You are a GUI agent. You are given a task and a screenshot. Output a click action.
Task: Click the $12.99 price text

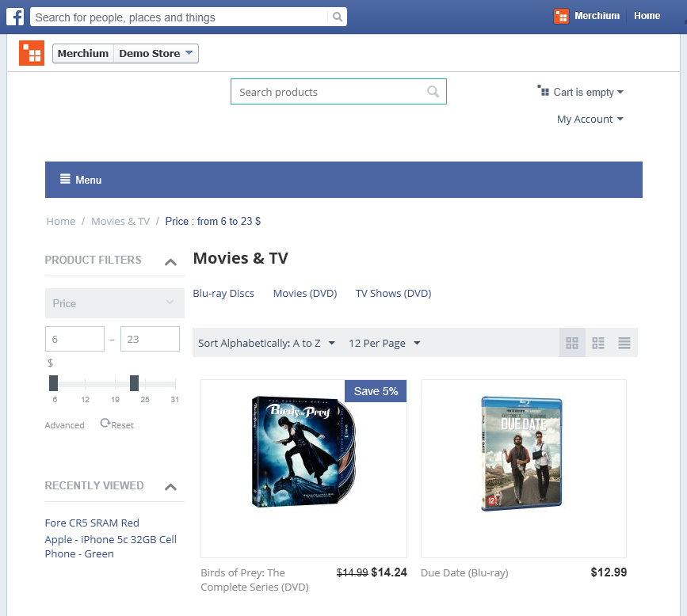(x=609, y=572)
